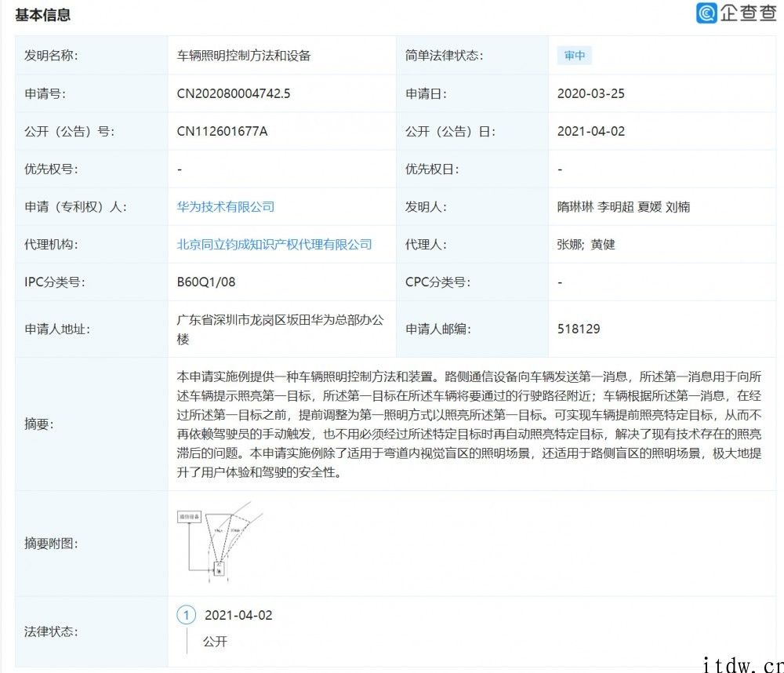Click the timeline step 1 marker
784x673 pixels.
coord(187,615)
